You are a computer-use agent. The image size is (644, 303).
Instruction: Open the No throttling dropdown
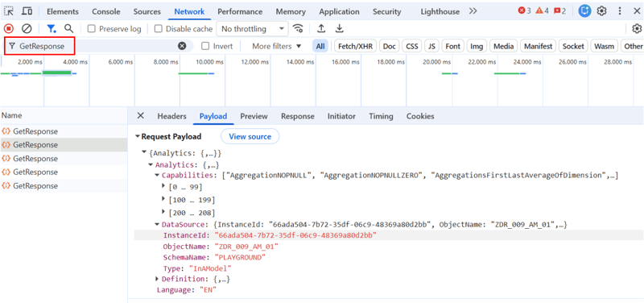[x=253, y=29]
